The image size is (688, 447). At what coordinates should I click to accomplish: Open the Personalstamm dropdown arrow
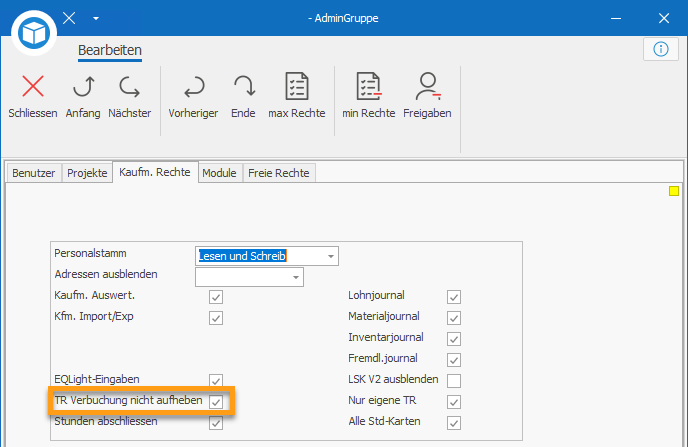pos(331,256)
